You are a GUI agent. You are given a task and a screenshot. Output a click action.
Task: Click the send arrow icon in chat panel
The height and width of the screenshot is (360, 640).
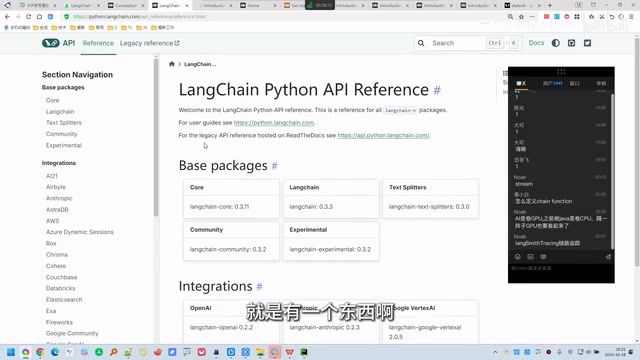tap(608, 257)
